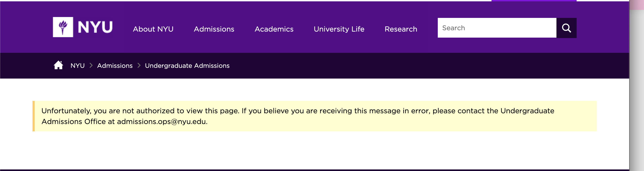Choose Research from the top navigation

pyautogui.click(x=401, y=29)
